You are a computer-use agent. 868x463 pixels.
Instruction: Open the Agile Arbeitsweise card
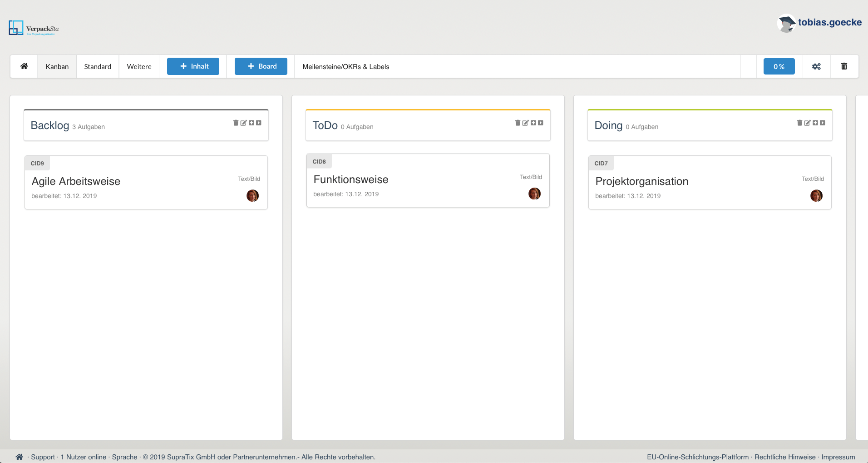[x=76, y=181]
